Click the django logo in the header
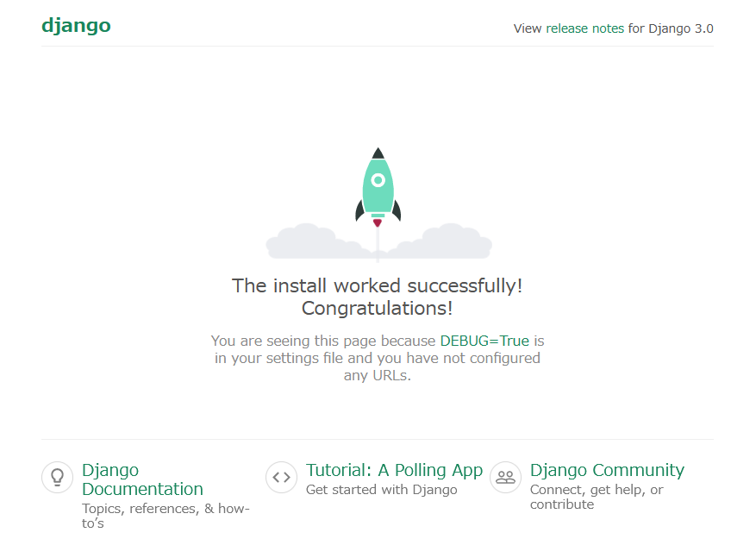The image size is (756, 545). click(x=76, y=25)
